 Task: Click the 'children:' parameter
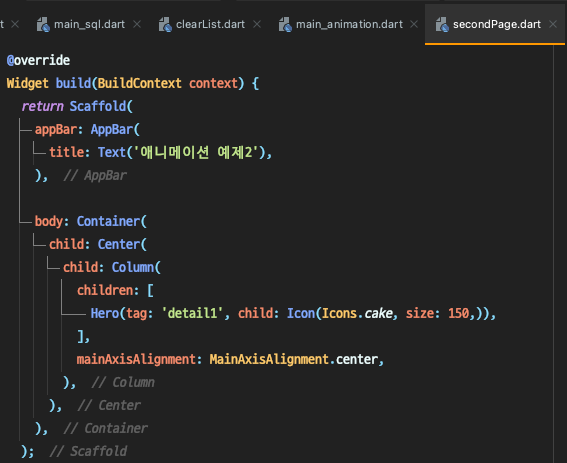[x=108, y=290]
